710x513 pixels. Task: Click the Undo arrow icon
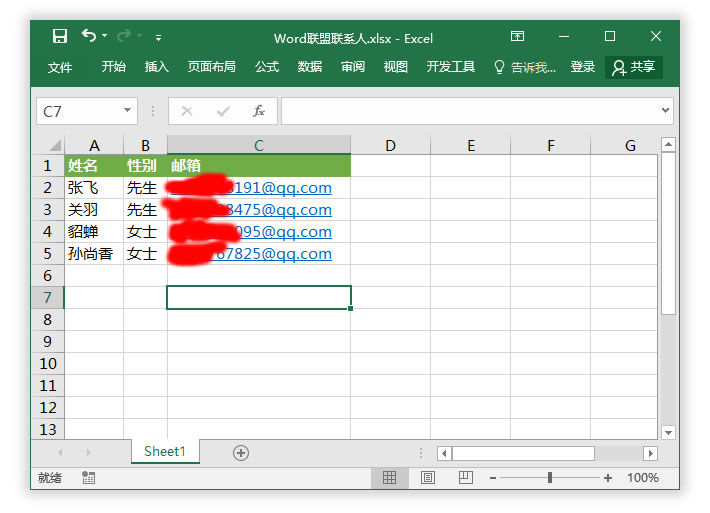[x=89, y=35]
